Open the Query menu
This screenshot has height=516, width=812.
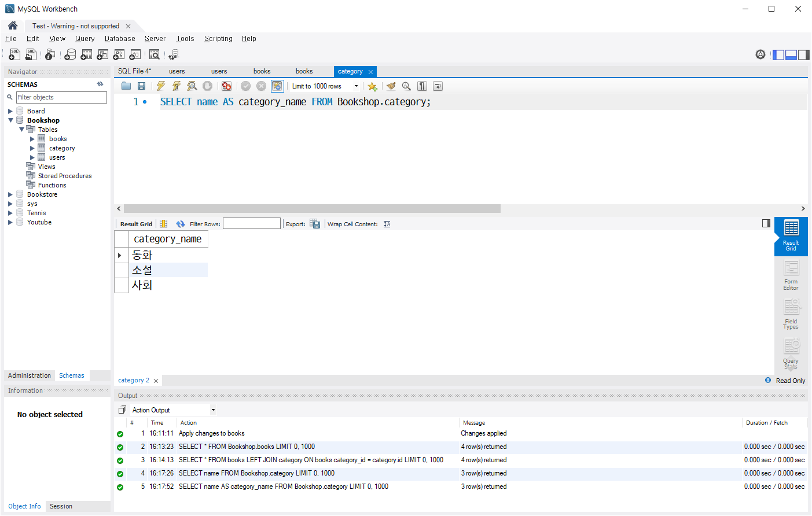pos(85,39)
